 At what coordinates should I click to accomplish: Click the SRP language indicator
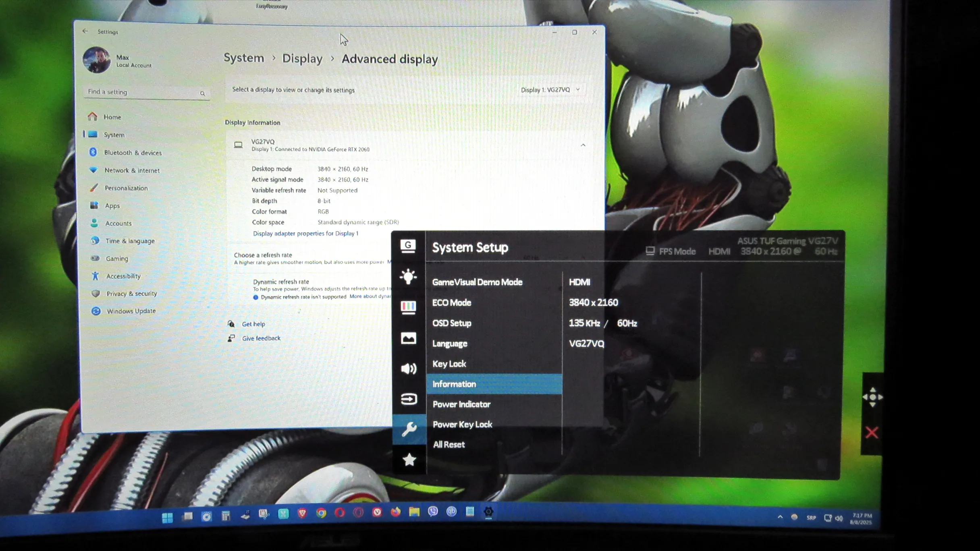(x=811, y=518)
